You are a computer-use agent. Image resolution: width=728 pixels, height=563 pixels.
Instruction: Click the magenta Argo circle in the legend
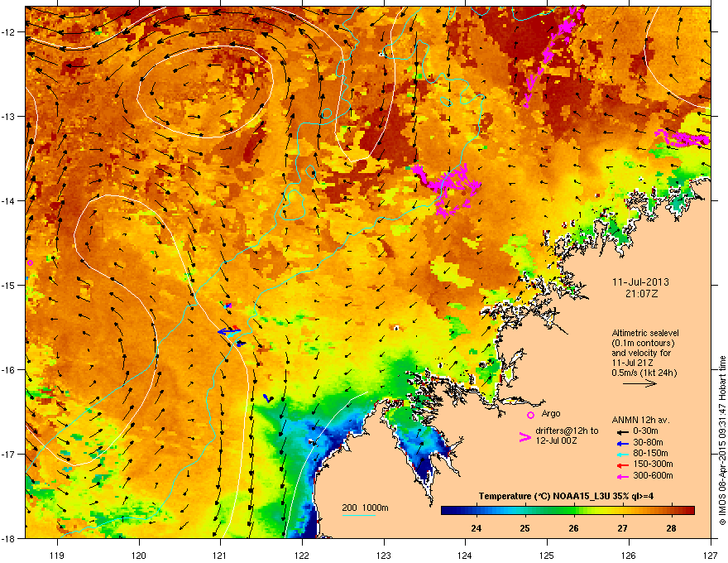(x=530, y=415)
